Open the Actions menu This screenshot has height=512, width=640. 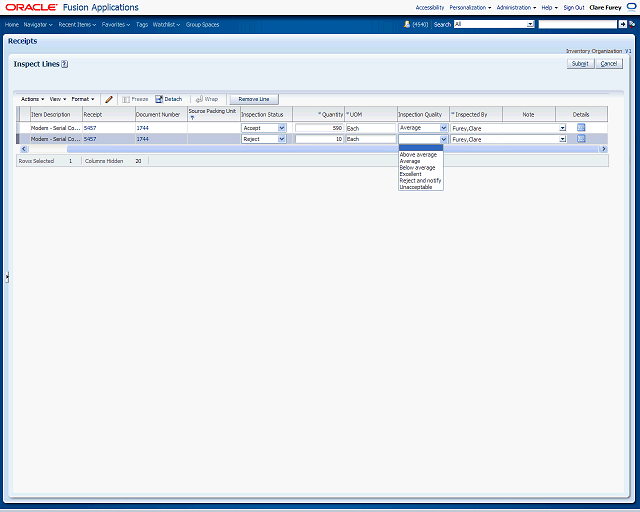click(31, 99)
